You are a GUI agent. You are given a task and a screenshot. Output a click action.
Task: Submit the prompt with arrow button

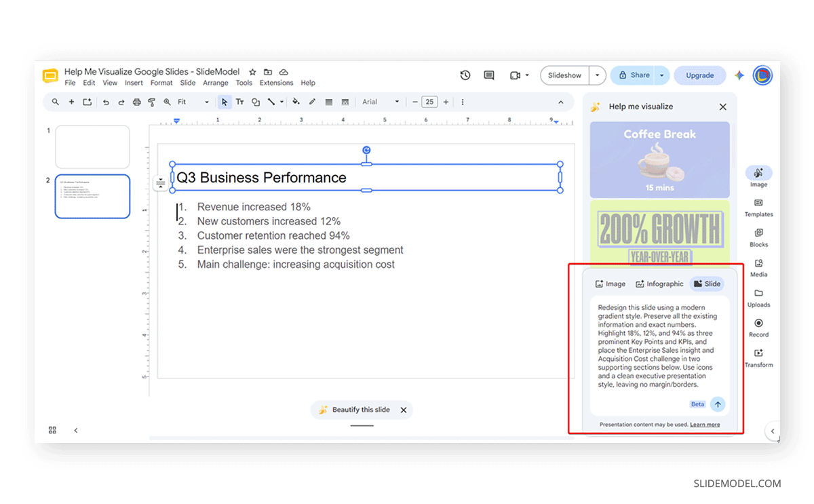718,404
